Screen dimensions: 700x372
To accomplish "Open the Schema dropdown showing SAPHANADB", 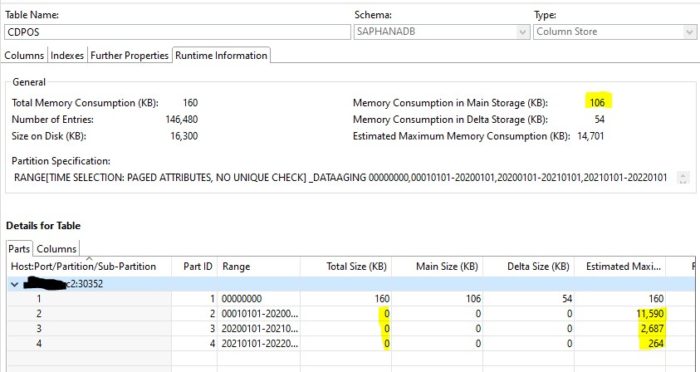I will 522,32.
